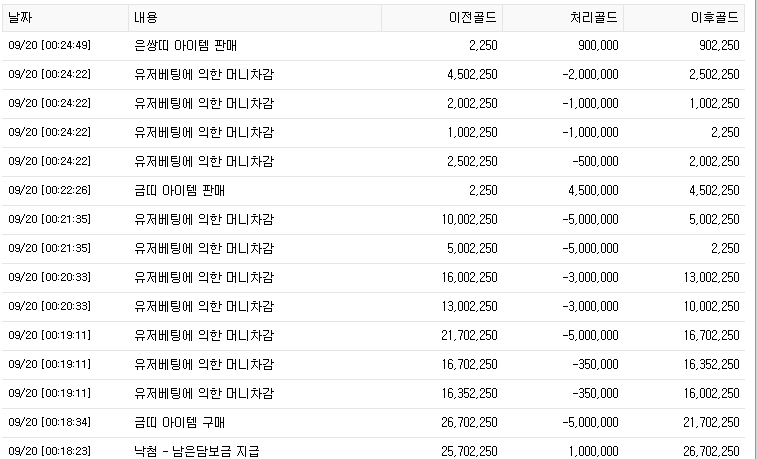Click the 4,500,000 processed gold value
The image size is (757, 459).
point(592,190)
